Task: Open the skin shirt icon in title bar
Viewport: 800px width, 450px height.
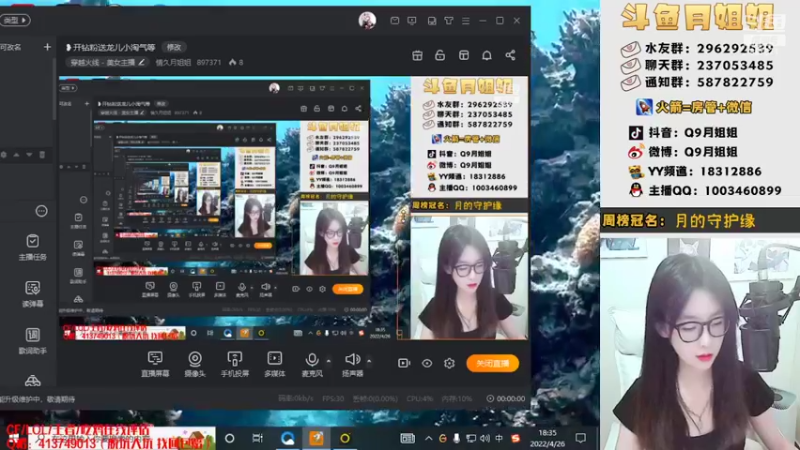Action: click(448, 20)
